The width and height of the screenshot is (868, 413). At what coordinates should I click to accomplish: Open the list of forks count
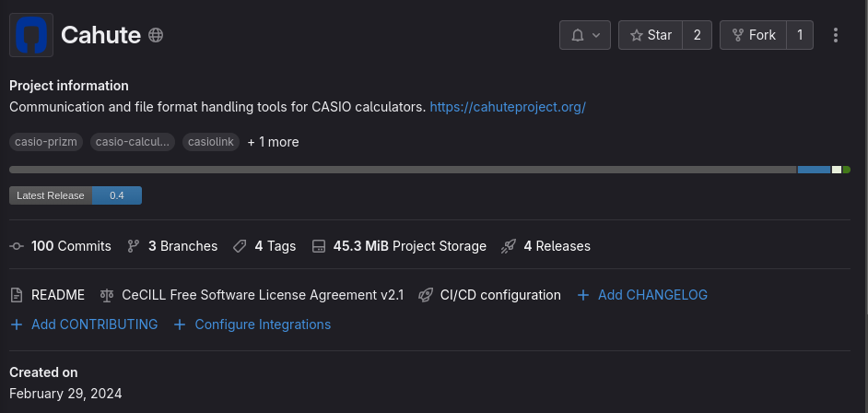tap(800, 35)
